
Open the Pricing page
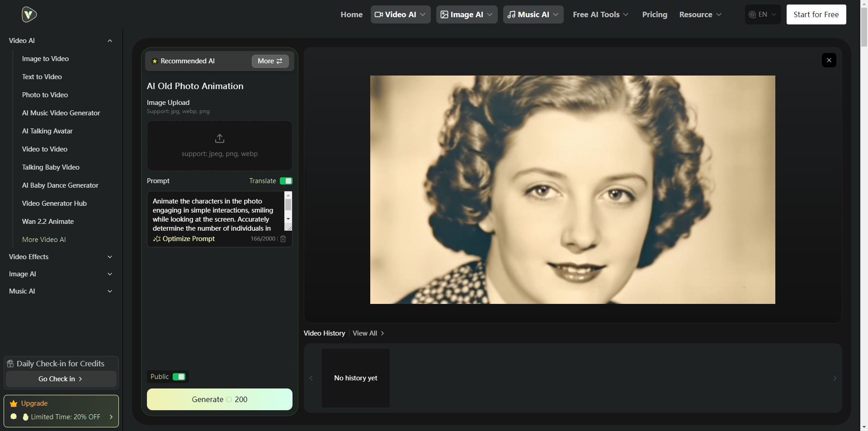(x=654, y=14)
